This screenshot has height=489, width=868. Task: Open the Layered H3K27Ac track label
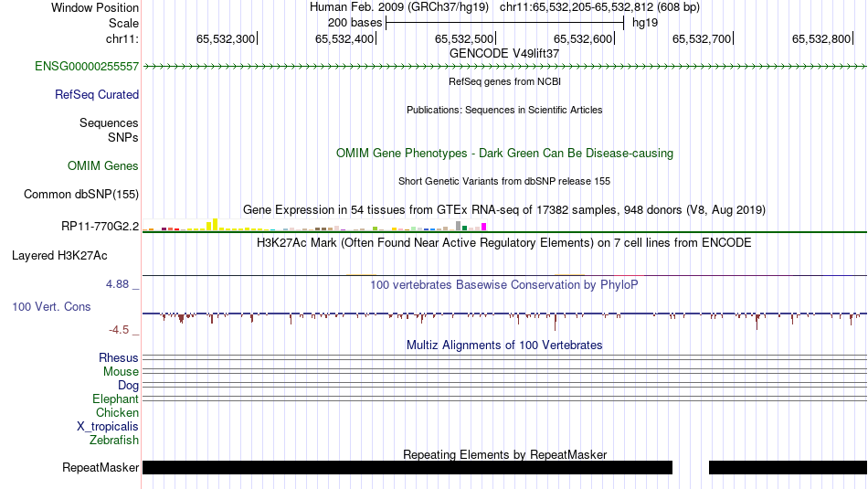coord(59,256)
